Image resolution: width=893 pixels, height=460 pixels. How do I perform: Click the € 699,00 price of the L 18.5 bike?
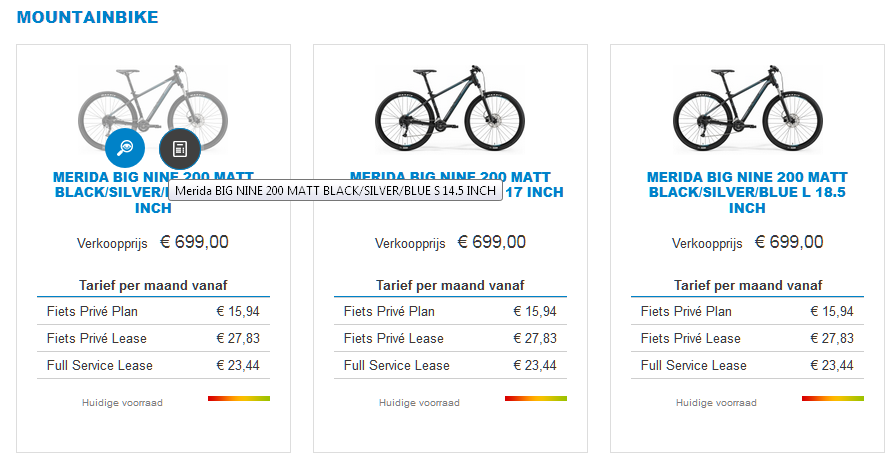[x=789, y=242]
